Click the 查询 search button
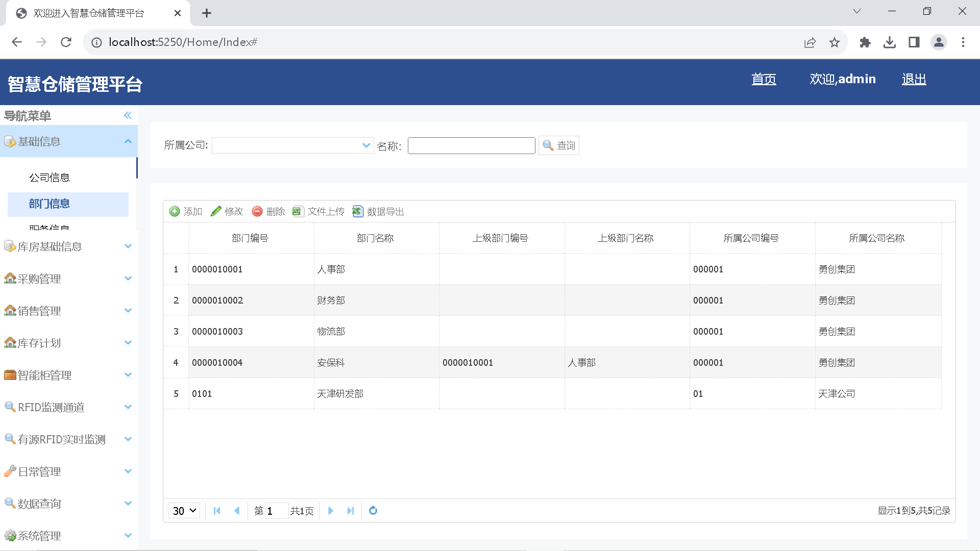 559,145
